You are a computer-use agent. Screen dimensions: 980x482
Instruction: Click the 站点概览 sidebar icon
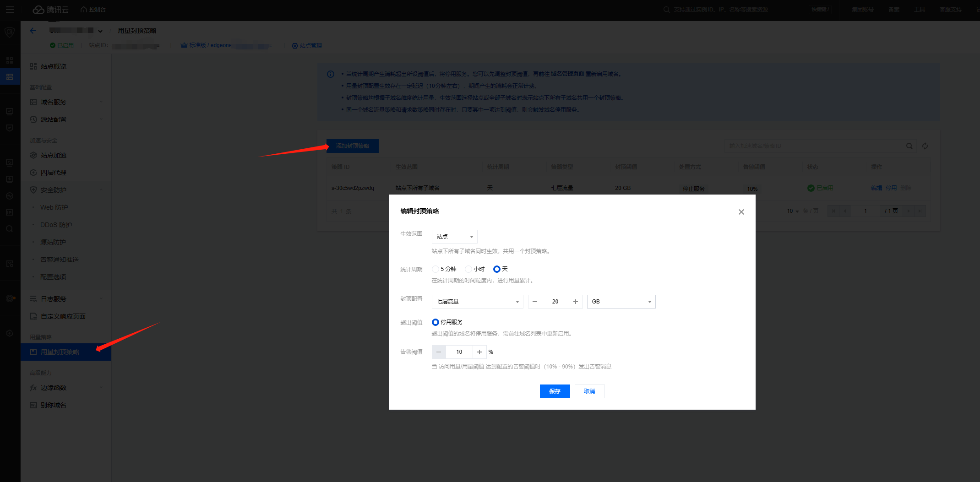[x=33, y=66]
